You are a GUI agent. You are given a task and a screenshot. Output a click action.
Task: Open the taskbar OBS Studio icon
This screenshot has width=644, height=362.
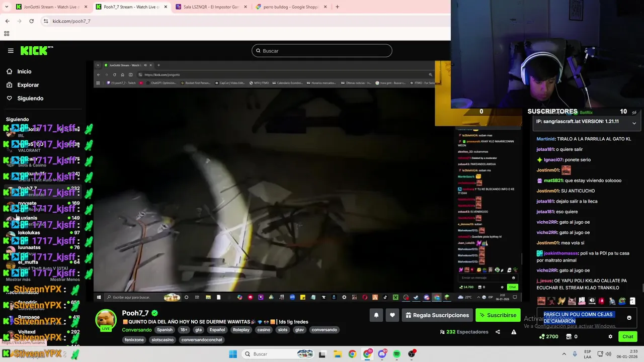412,354
